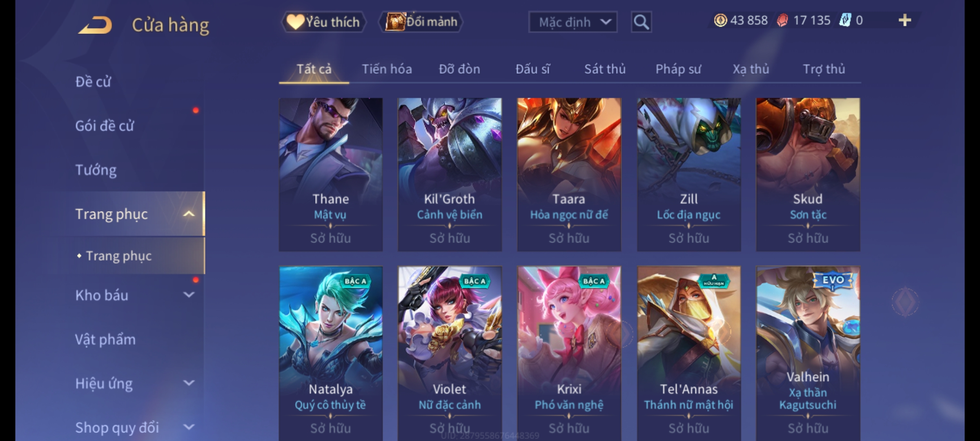This screenshot has width=980, height=441.
Task: Expand the Hiệu ứng sidebar section
Action: [x=189, y=383]
